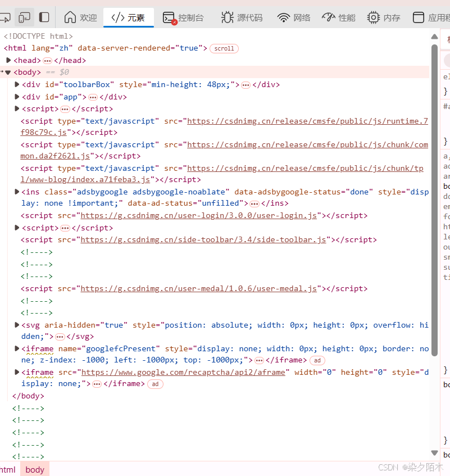
Task: Click the bug icon of 源代码 tab
Action: tap(228, 17)
